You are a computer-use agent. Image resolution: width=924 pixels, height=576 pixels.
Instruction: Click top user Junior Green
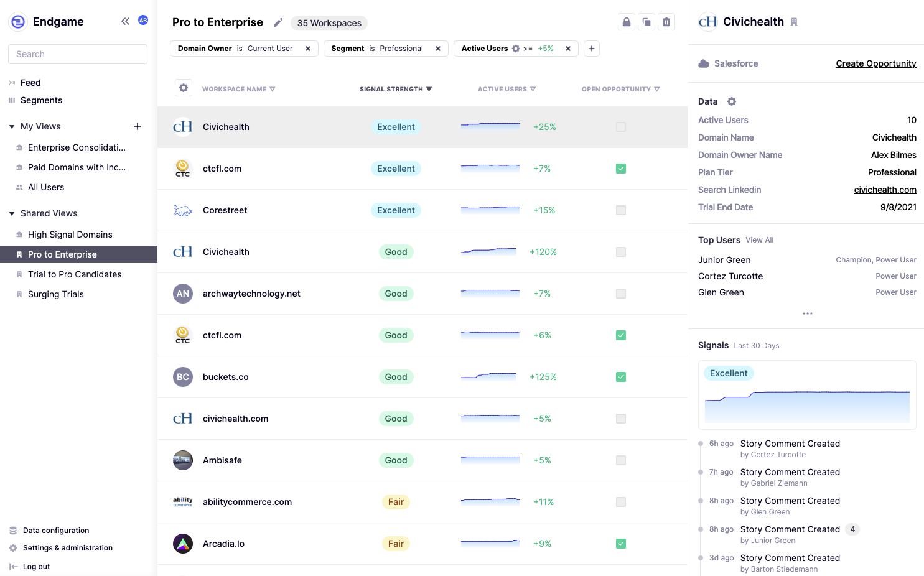(724, 260)
